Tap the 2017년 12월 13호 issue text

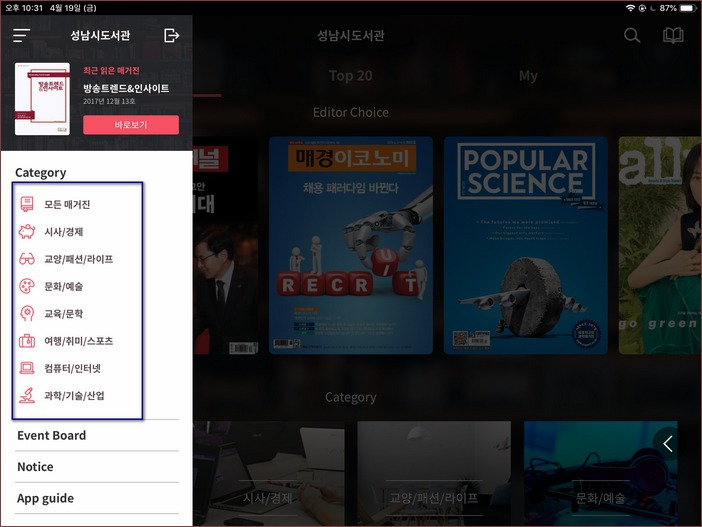click(109, 101)
